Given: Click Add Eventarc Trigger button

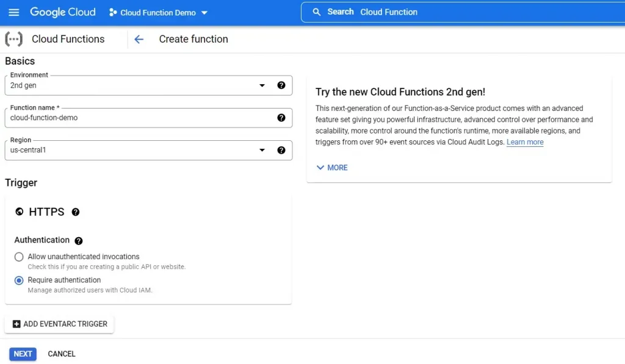Looking at the screenshot, I should (59, 324).
